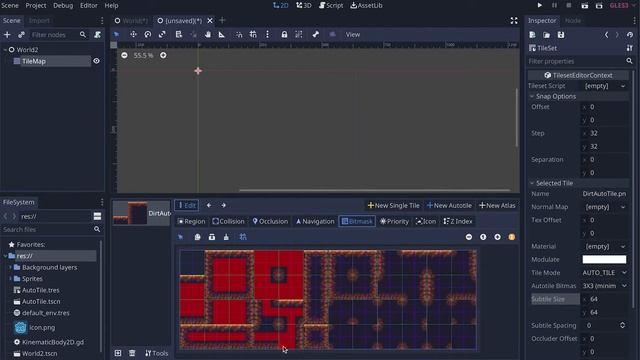Collapse the Snap Options section
Screen dimensions: 640x360
[532, 96]
